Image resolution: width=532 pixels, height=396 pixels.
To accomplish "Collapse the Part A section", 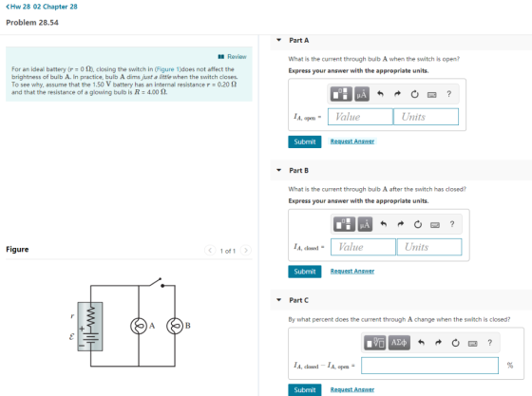I will [x=279, y=40].
